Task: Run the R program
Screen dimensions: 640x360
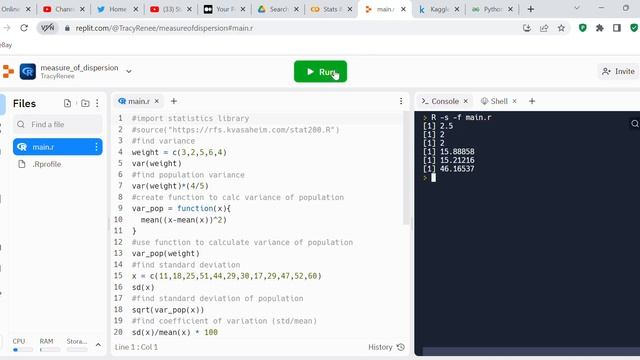Action: 320,71
